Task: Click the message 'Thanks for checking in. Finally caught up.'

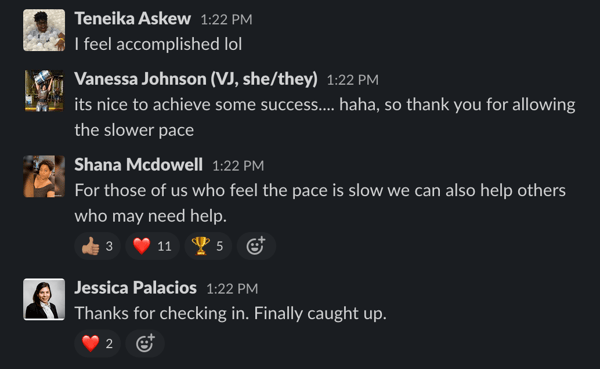Action: (231, 313)
